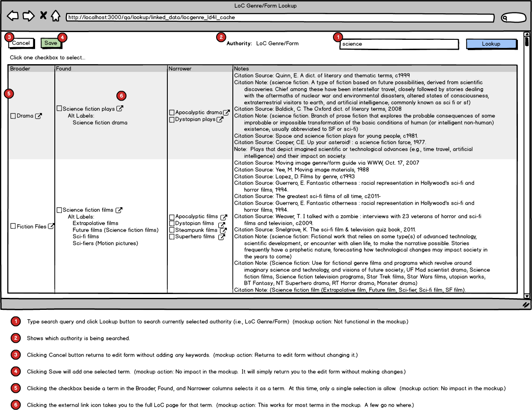This screenshot has height=410, width=532.
Task: Open external link for Apocalyptic drama
Action: coord(226,113)
